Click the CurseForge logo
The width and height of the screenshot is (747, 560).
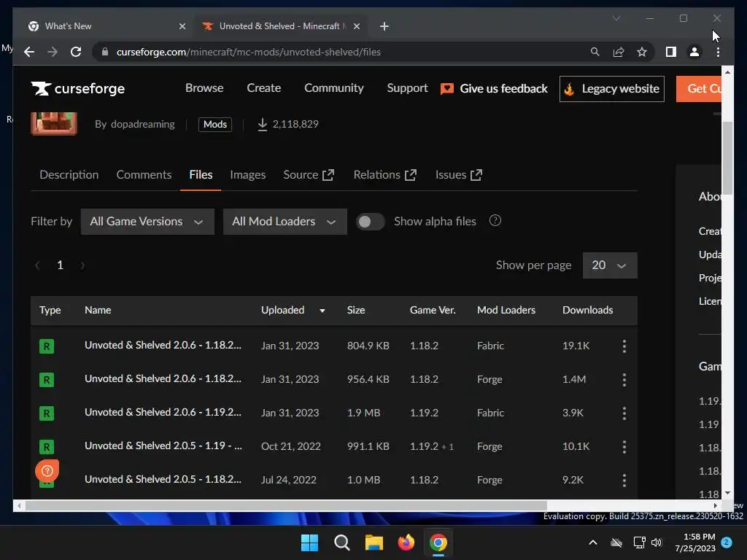[x=77, y=88]
